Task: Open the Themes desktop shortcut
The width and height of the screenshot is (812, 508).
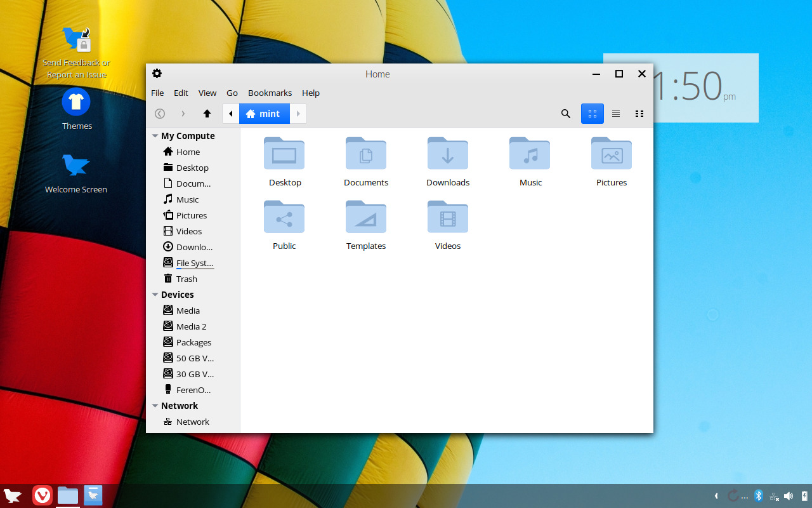Action: pyautogui.click(x=76, y=108)
